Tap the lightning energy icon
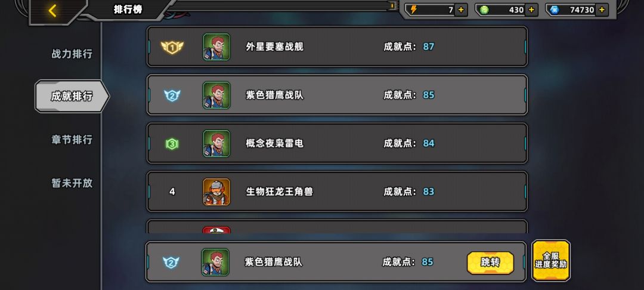Image resolution: width=644 pixels, height=290 pixels. click(x=413, y=10)
